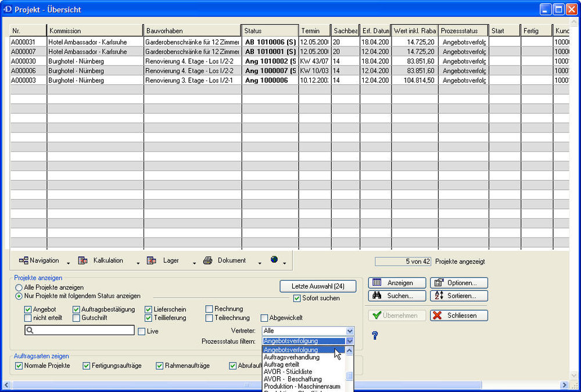Viewport: 581px width, 392px height.
Task: Open the Vertreter combo box
Action: click(x=308, y=330)
